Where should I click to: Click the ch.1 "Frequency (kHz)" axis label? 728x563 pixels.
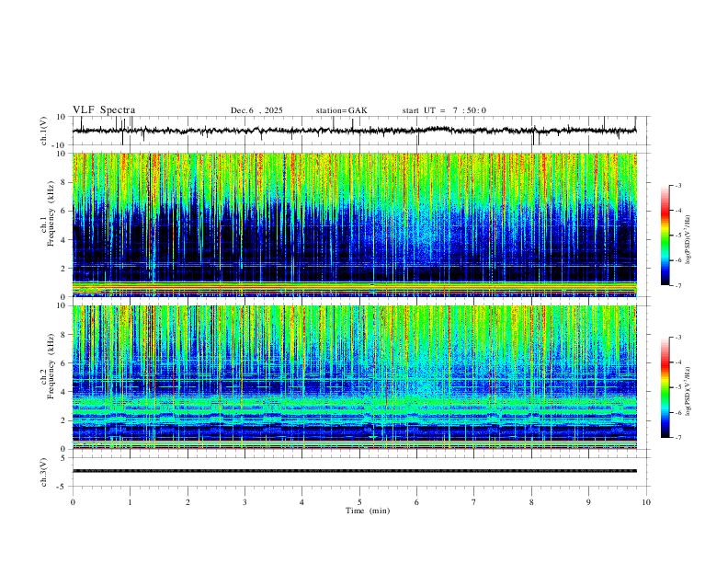click(x=51, y=213)
